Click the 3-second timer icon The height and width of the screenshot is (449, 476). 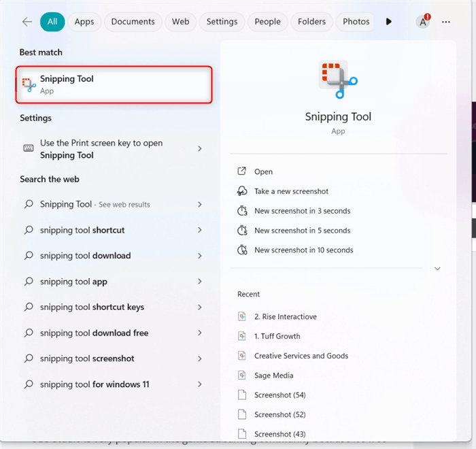[242, 210]
